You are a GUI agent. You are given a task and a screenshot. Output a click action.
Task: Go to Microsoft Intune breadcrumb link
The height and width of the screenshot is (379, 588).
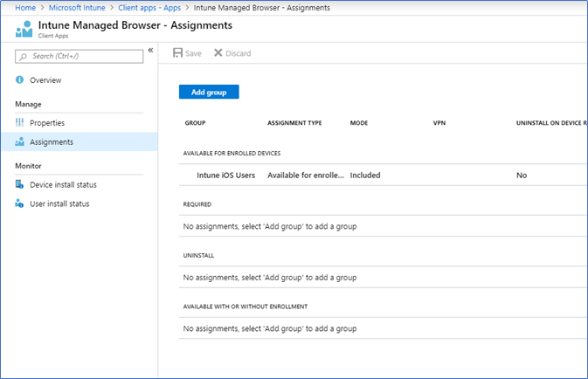point(77,8)
